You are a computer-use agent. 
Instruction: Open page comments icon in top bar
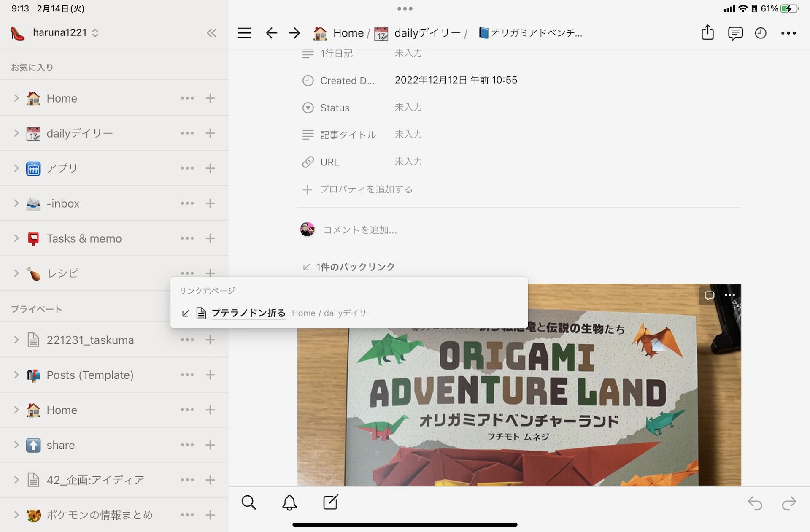[x=735, y=33]
